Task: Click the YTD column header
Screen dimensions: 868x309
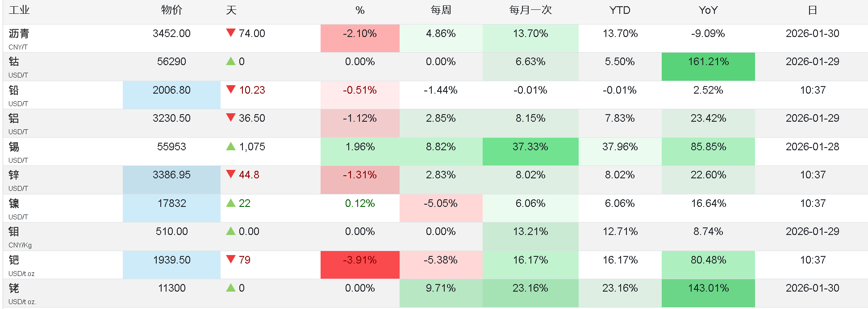Action: pyautogui.click(x=620, y=10)
